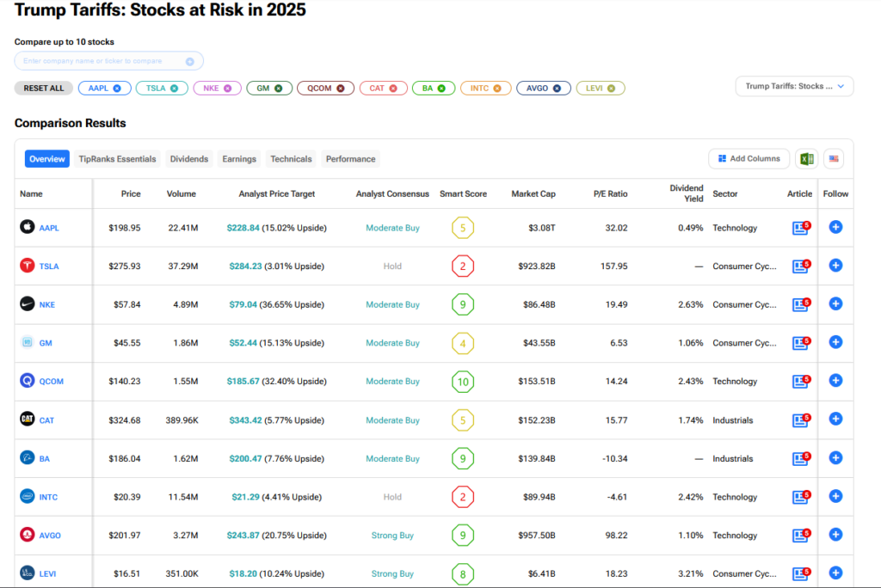
Task: Remove the CAT chip from comparison
Action: pyautogui.click(x=393, y=89)
